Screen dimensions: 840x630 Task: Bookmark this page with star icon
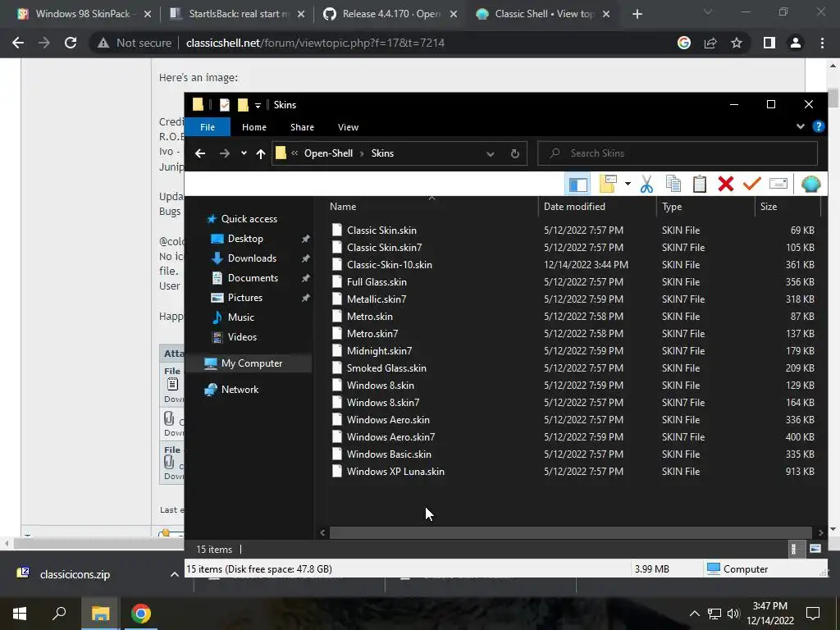point(737,43)
